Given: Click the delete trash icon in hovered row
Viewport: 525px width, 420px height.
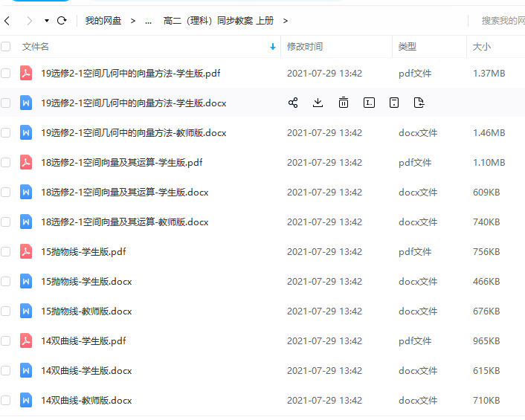Looking at the screenshot, I should point(344,103).
